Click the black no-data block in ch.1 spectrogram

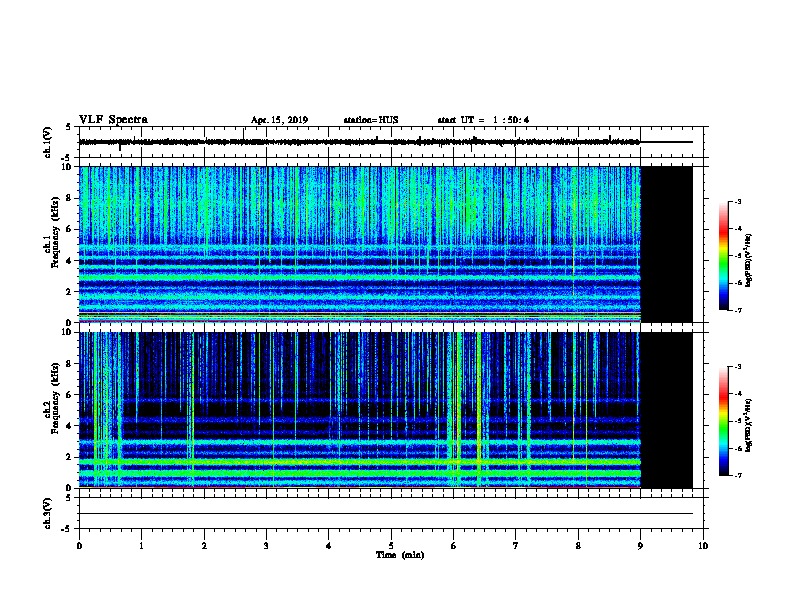667,244
